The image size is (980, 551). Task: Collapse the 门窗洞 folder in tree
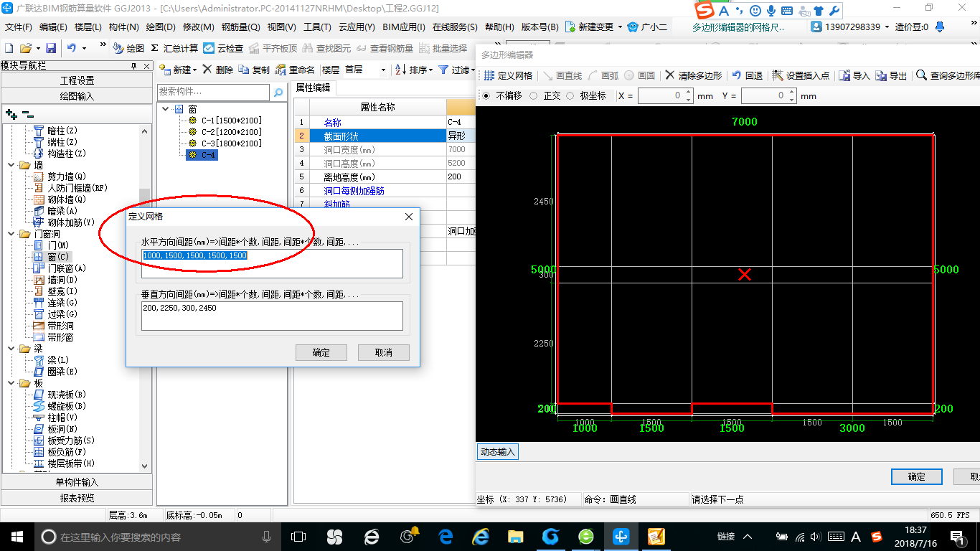coord(11,234)
